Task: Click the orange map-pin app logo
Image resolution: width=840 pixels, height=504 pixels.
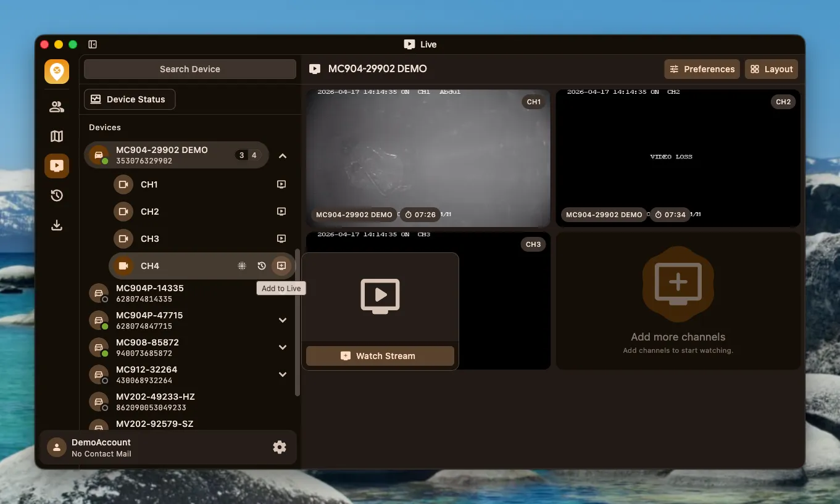Action: pyautogui.click(x=57, y=72)
